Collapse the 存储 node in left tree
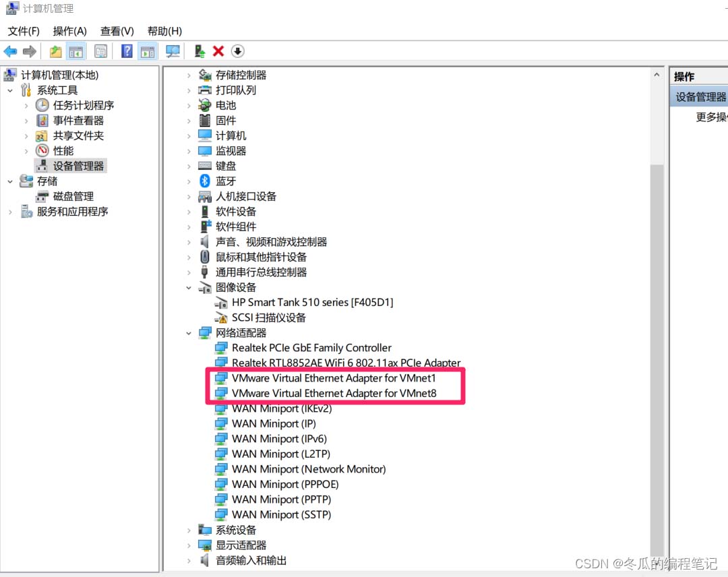 10,181
